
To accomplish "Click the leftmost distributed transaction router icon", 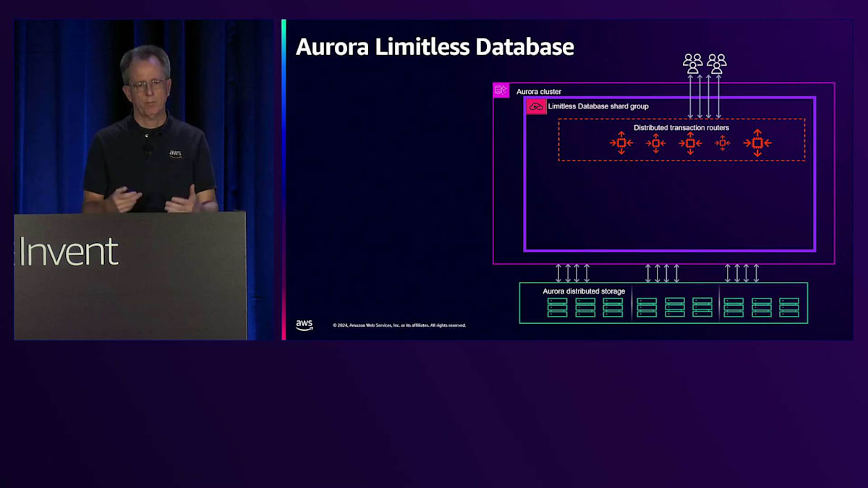I will click(x=621, y=143).
